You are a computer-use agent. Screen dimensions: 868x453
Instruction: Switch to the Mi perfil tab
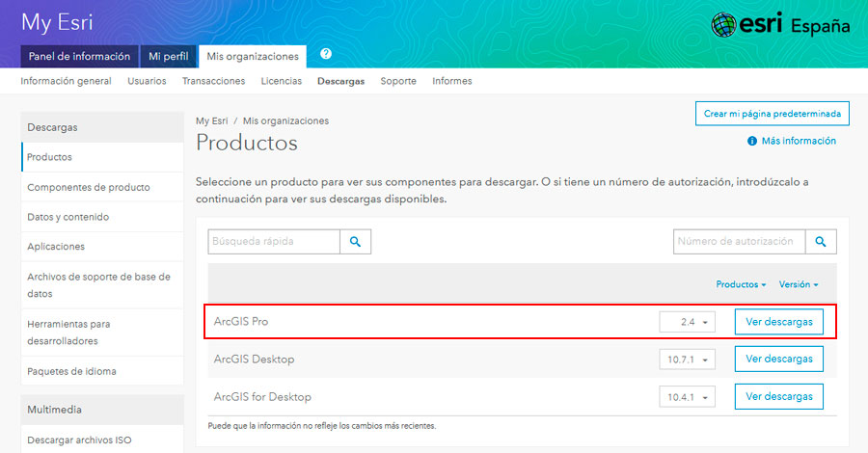click(168, 57)
